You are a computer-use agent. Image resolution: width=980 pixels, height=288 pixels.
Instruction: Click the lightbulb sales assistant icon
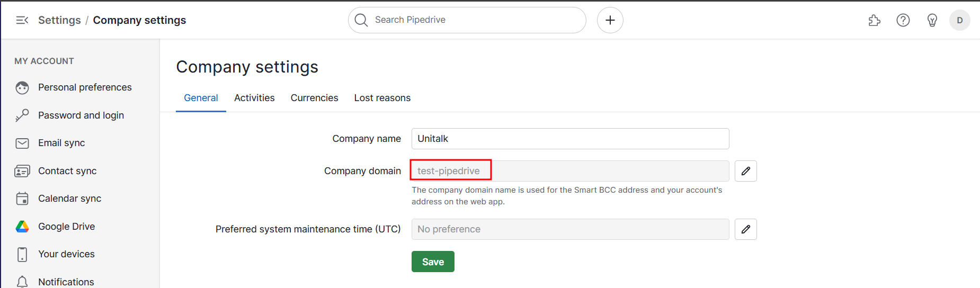(932, 20)
